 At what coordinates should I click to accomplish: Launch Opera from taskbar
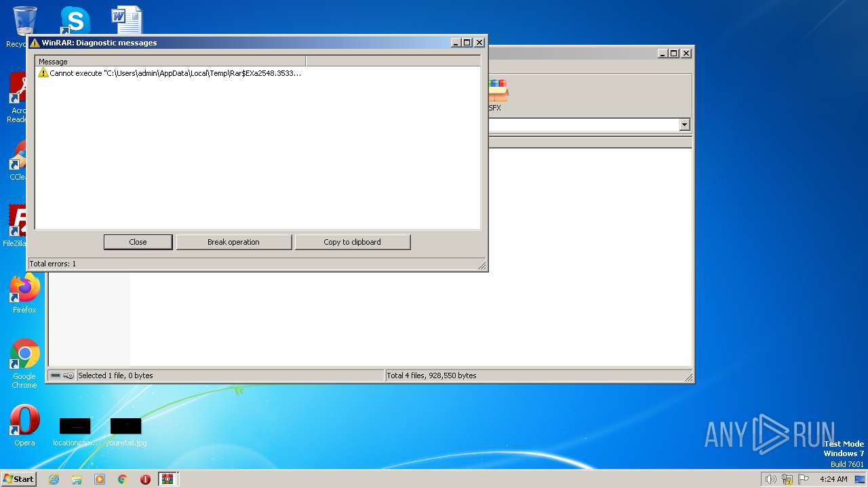(x=145, y=479)
